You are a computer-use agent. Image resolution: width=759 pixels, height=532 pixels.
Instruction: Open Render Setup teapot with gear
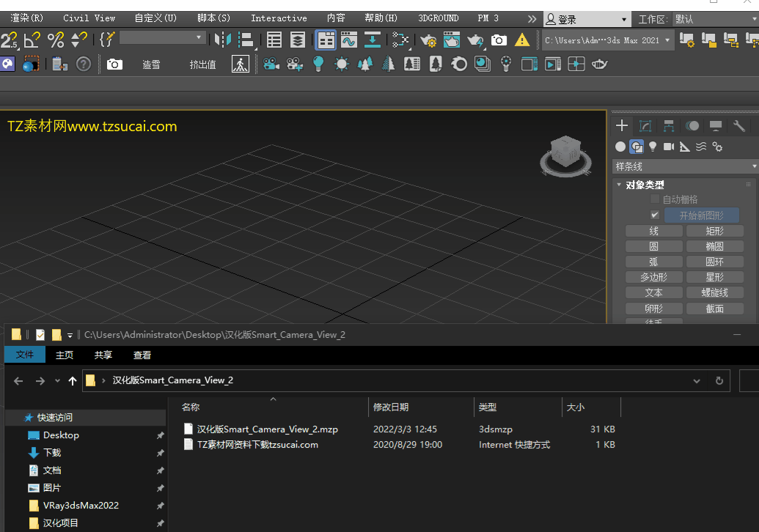tap(428, 40)
